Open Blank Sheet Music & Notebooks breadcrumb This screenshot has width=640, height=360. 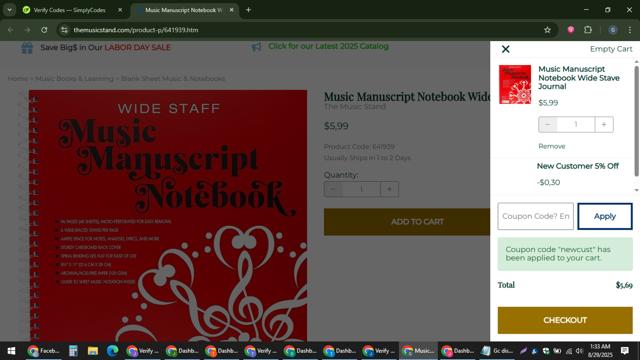click(x=173, y=78)
